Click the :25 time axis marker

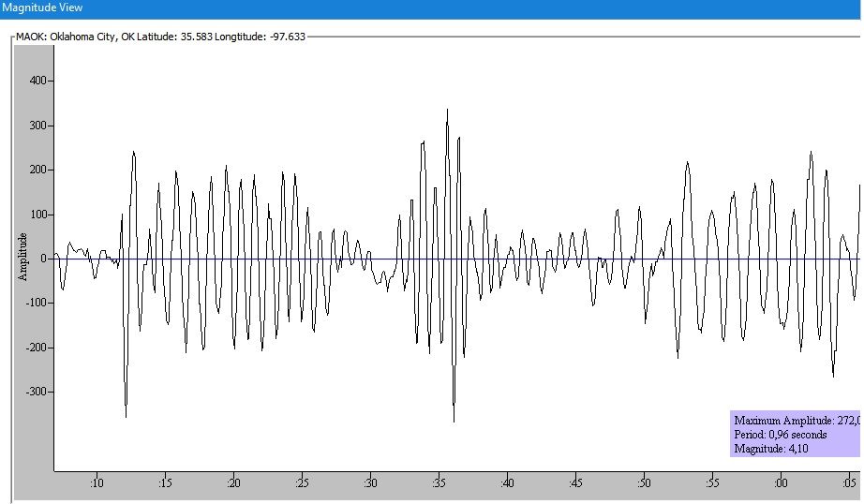pyautogui.click(x=302, y=483)
